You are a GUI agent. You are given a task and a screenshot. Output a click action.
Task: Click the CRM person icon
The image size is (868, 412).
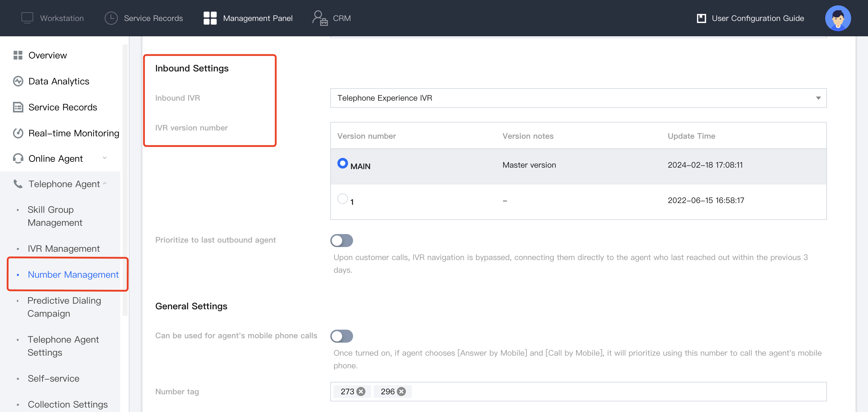[319, 18]
